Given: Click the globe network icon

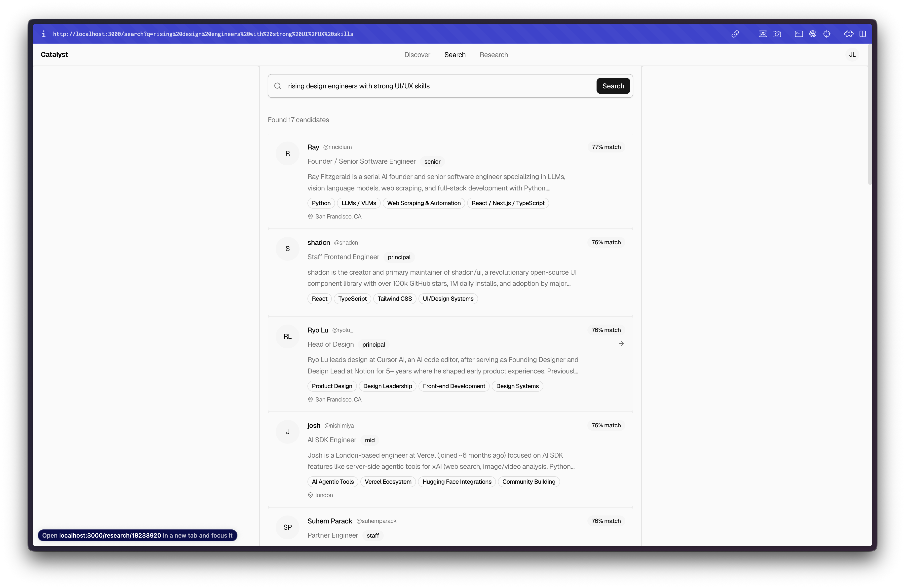Looking at the screenshot, I should click(813, 34).
